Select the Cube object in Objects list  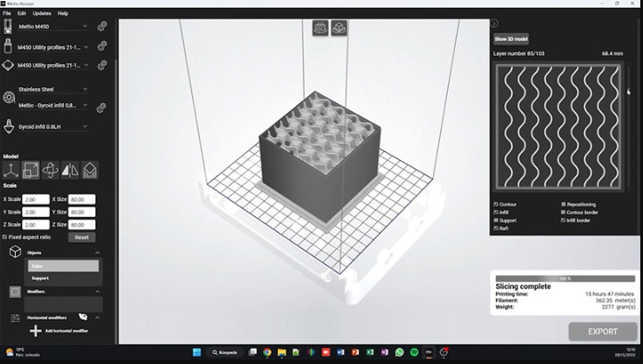(63, 266)
